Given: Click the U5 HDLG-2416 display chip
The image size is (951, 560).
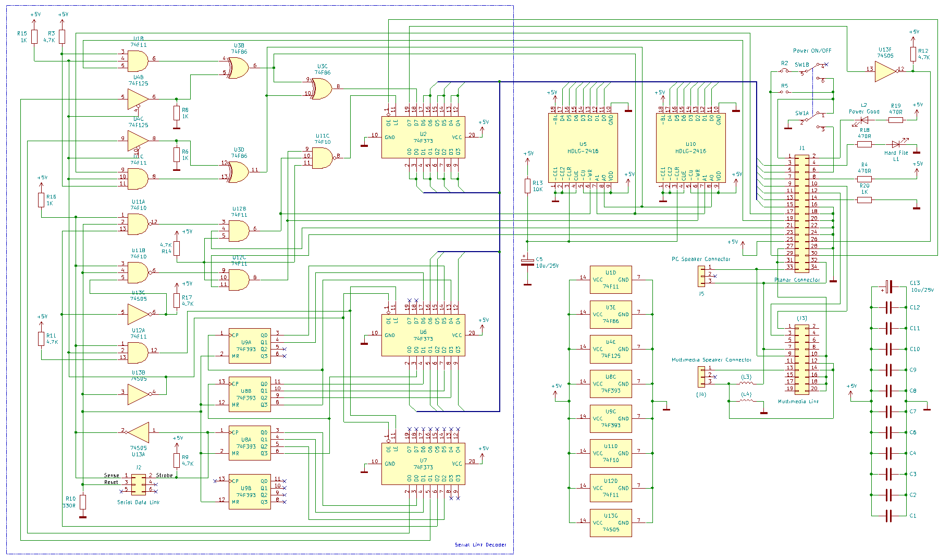Looking at the screenshot, I should click(583, 148).
